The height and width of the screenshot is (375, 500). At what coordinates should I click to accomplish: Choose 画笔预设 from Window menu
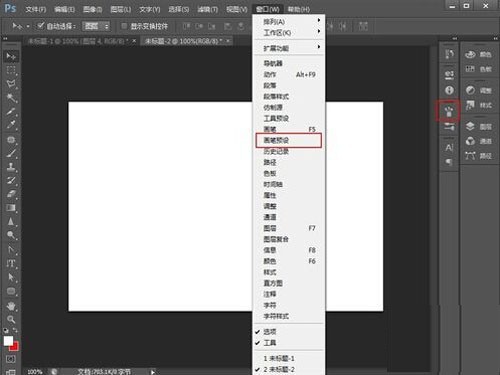[289, 140]
